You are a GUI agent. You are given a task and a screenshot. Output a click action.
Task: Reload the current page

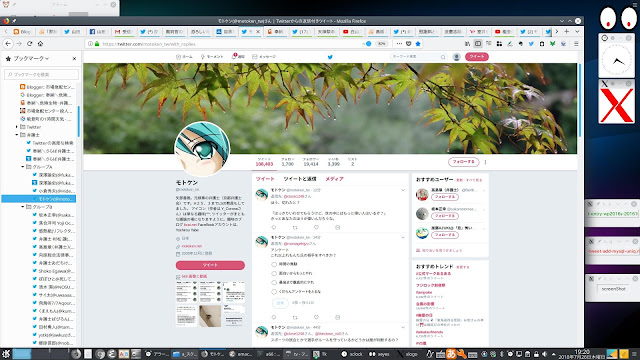coord(29,44)
